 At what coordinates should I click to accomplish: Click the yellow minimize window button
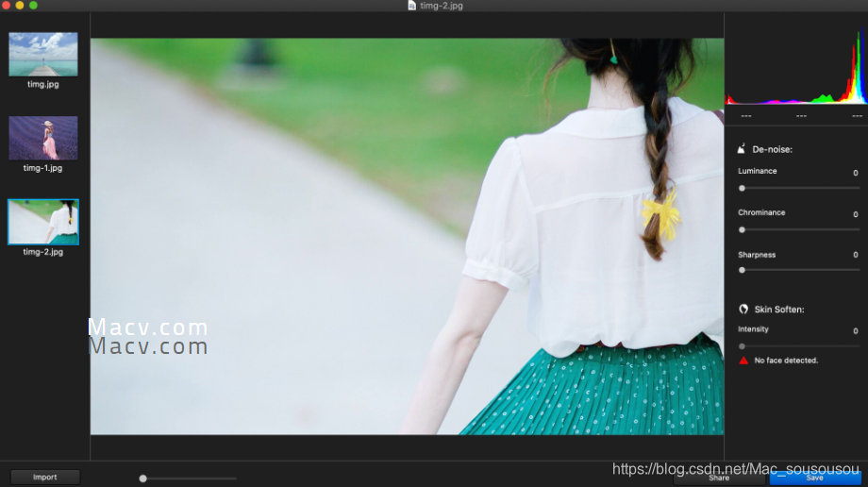(20, 5)
